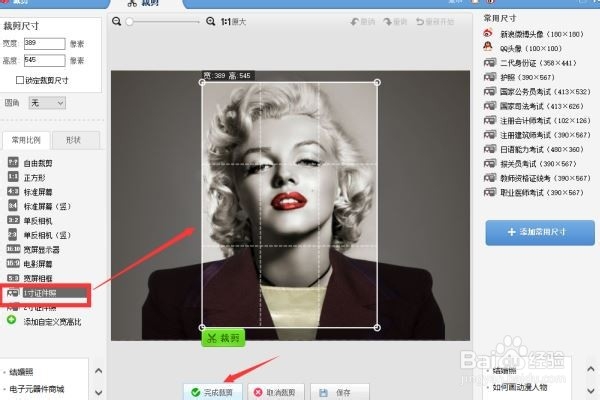Open the left panel 结婚照 link
Screen dimensions: 600x400
[21, 372]
